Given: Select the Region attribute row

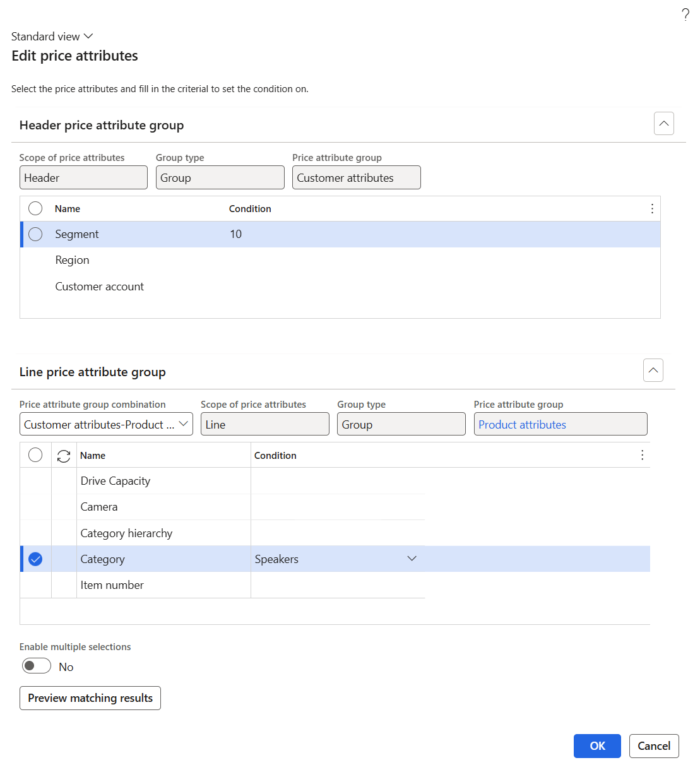Looking at the screenshot, I should (340, 260).
